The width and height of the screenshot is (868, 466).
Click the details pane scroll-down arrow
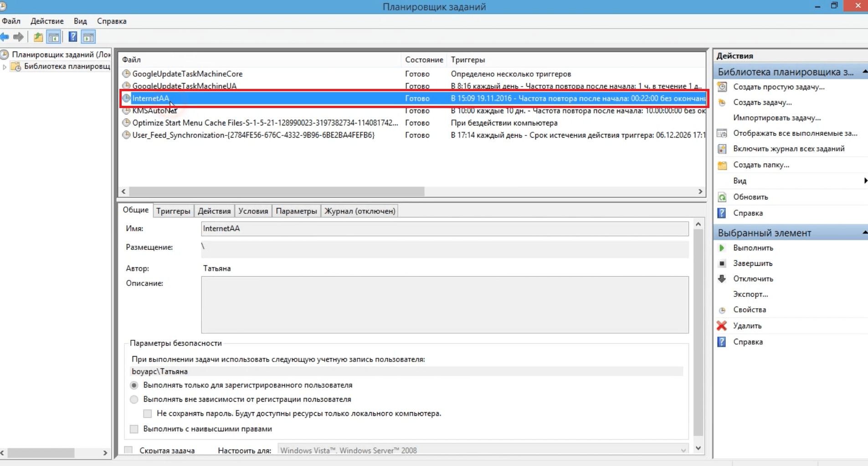point(698,448)
